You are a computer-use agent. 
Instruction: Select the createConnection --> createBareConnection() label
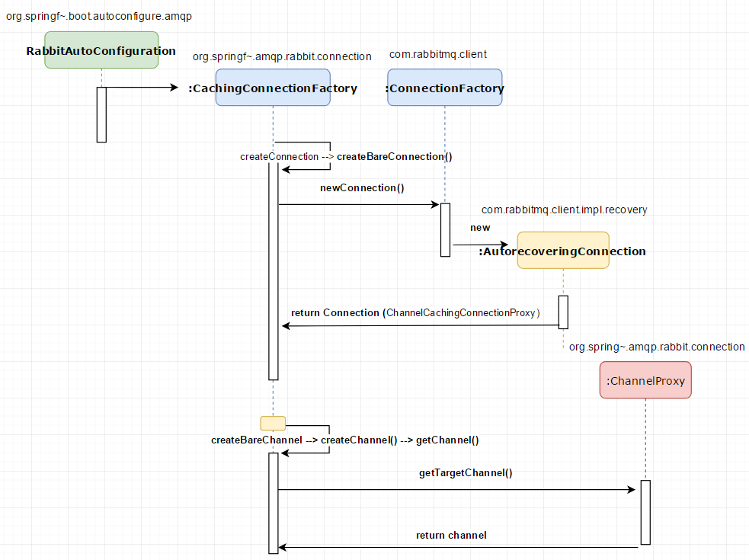(346, 157)
